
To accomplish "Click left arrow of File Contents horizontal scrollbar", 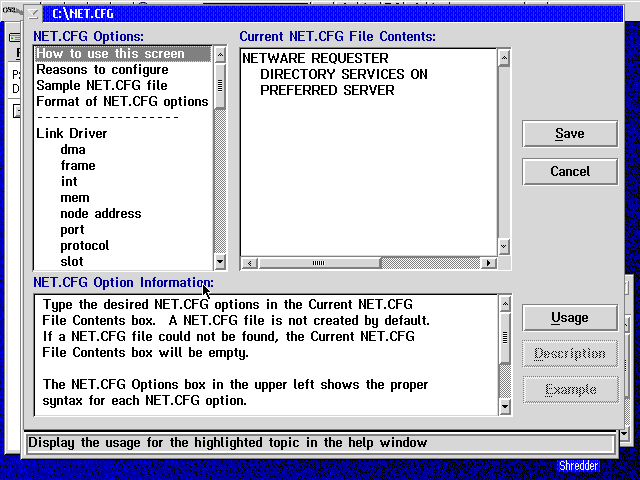I will pyautogui.click(x=250, y=263).
